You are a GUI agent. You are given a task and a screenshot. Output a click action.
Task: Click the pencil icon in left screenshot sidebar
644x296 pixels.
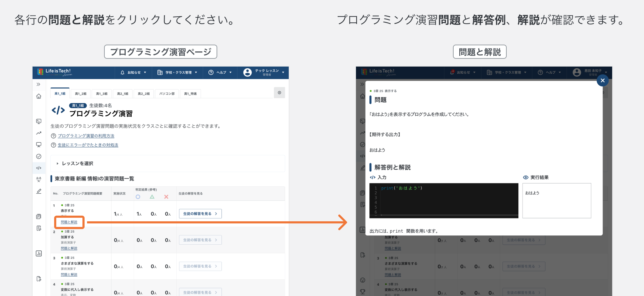point(39,191)
